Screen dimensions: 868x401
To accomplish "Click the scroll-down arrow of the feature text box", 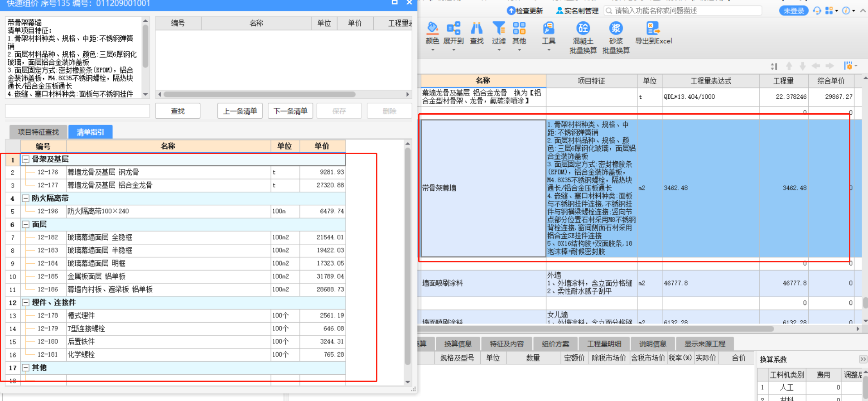I will pyautogui.click(x=145, y=94).
